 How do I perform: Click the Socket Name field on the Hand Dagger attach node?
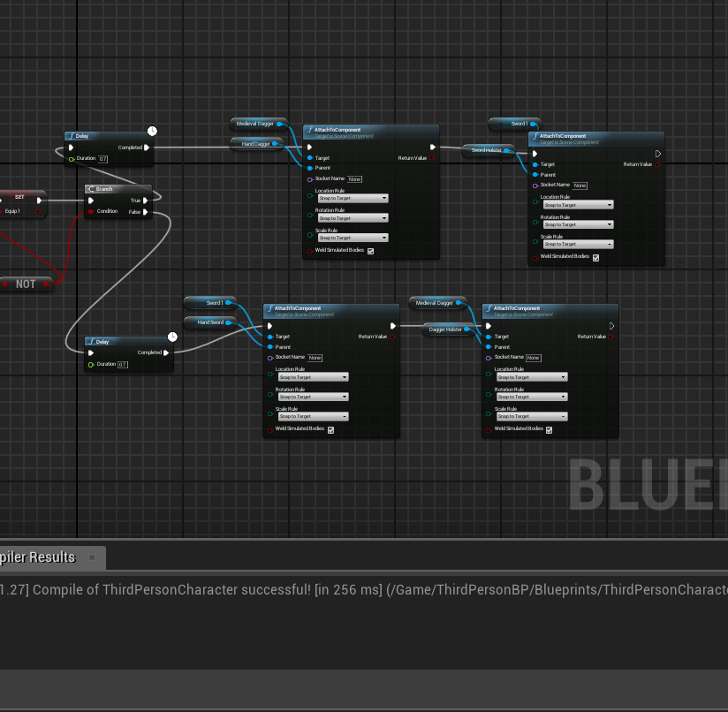[x=354, y=179]
